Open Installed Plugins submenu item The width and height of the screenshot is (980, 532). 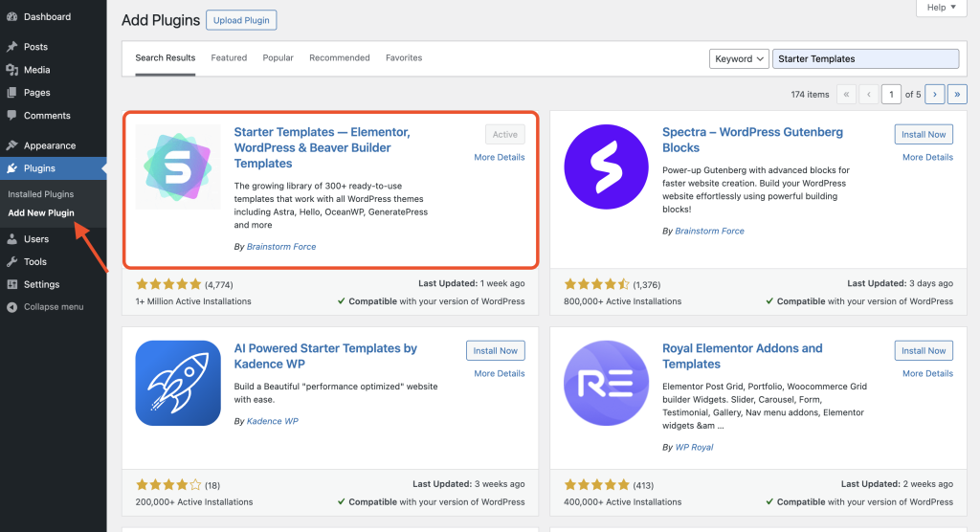click(40, 194)
